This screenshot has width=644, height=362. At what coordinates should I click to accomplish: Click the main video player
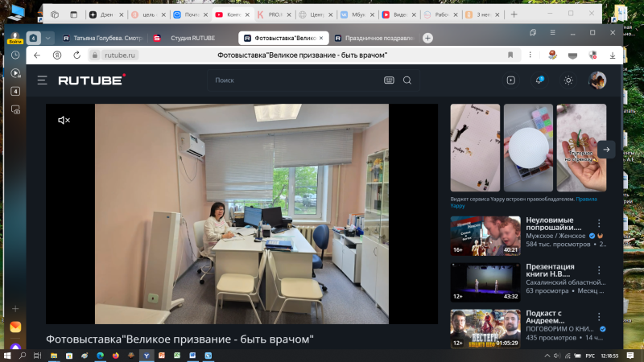[x=242, y=214]
